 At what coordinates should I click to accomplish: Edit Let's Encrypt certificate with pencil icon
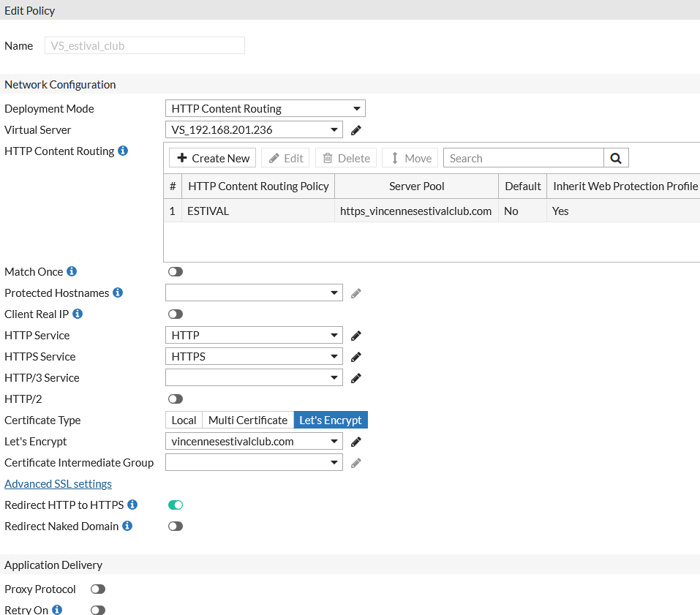pyautogui.click(x=355, y=442)
